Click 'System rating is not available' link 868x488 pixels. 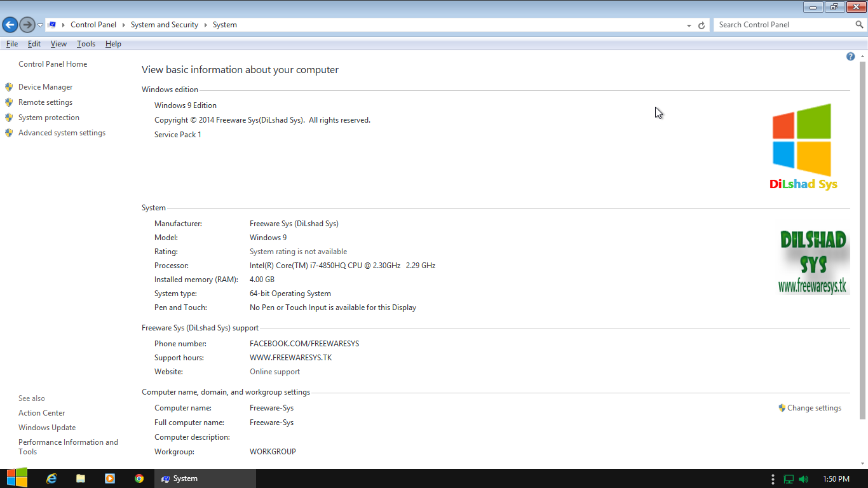pyautogui.click(x=299, y=252)
